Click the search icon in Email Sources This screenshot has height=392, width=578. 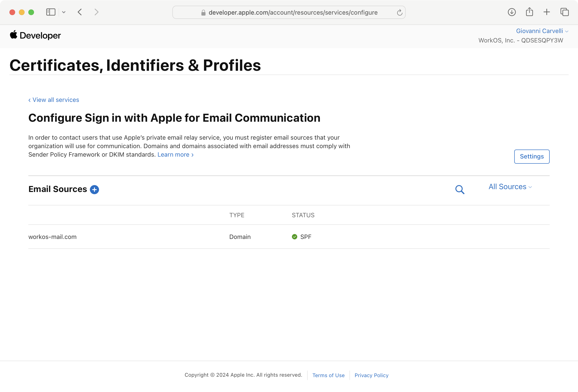(x=460, y=189)
